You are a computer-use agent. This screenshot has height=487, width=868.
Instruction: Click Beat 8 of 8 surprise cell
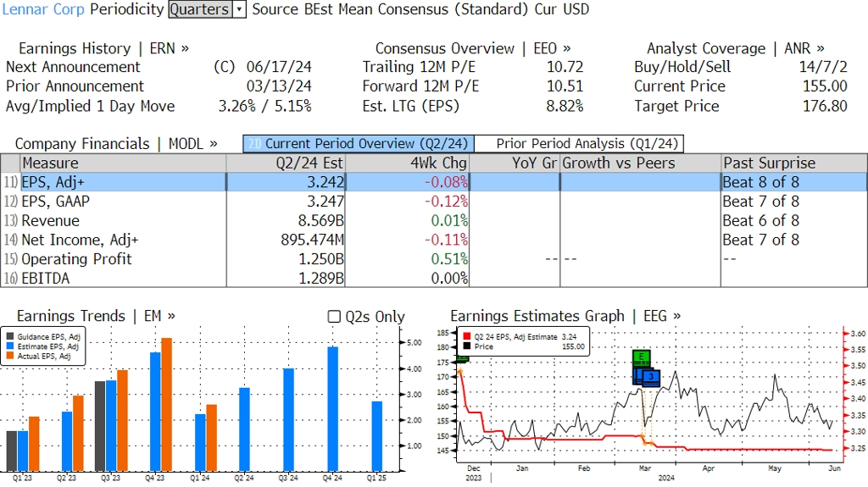point(760,182)
